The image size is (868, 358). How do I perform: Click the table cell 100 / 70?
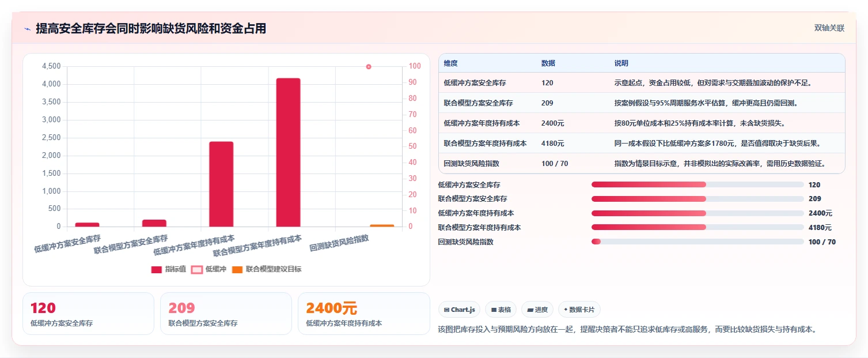click(x=555, y=164)
